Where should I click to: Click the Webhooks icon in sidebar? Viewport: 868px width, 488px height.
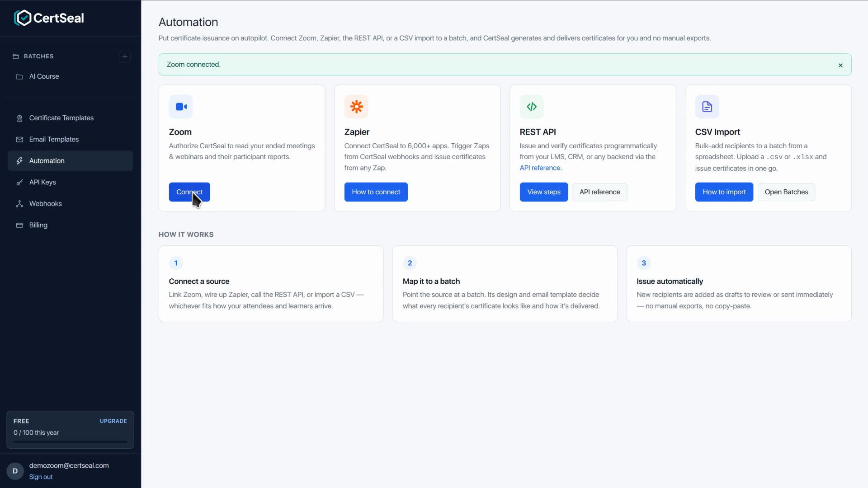tap(19, 204)
